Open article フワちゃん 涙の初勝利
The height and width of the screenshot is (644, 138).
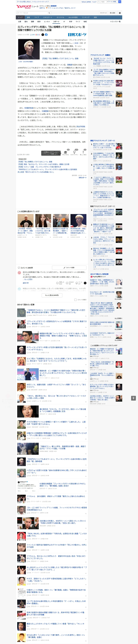(56, 497)
